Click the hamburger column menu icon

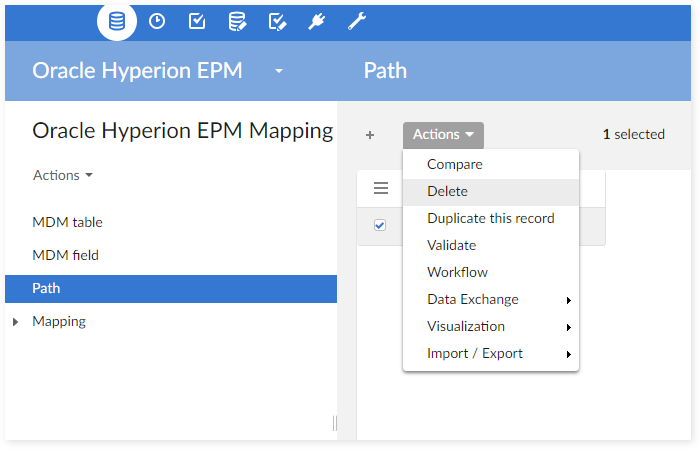pos(380,188)
